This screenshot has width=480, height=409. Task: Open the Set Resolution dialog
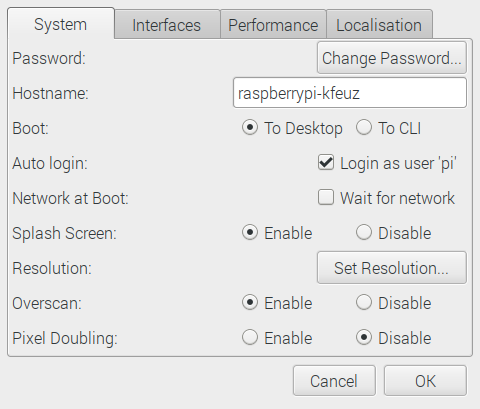coord(392,268)
